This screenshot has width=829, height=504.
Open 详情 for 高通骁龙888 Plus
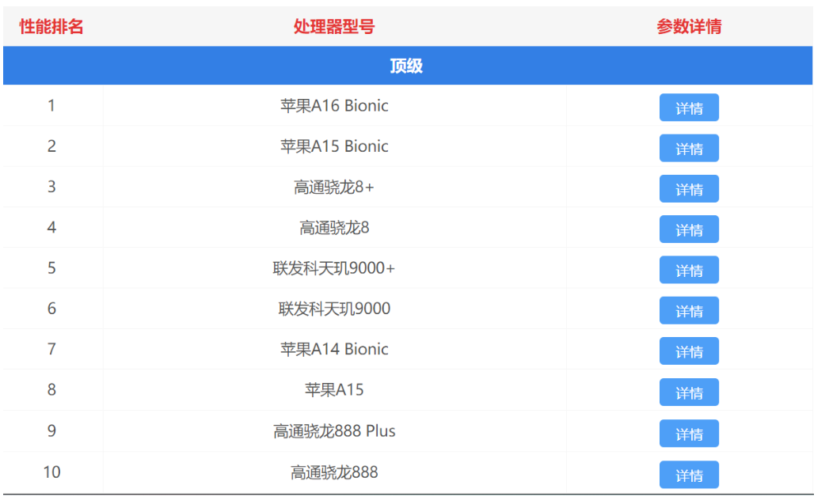pyautogui.click(x=688, y=434)
